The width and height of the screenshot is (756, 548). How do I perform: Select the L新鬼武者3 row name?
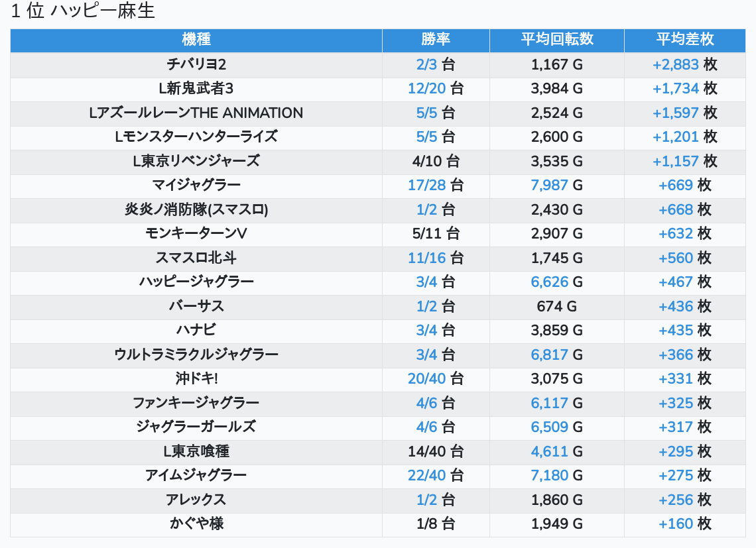pos(196,89)
